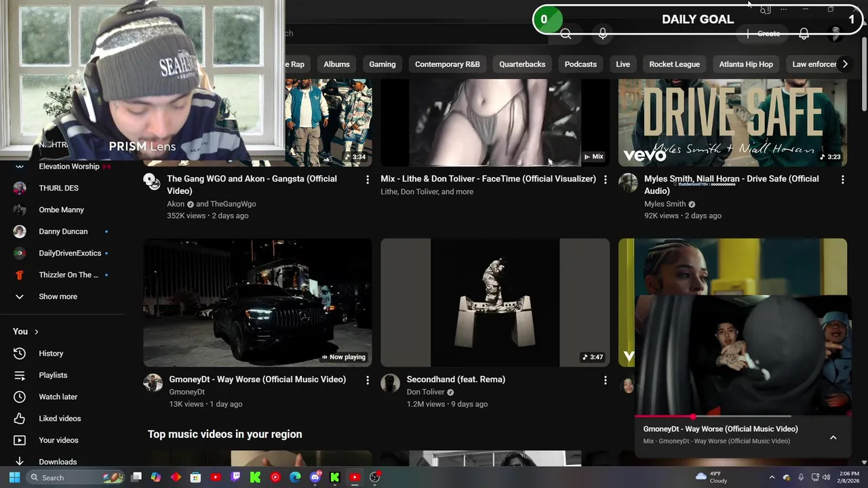This screenshot has height=488, width=868.
Task: Click taskbar microphone tray icon
Action: tap(801, 477)
